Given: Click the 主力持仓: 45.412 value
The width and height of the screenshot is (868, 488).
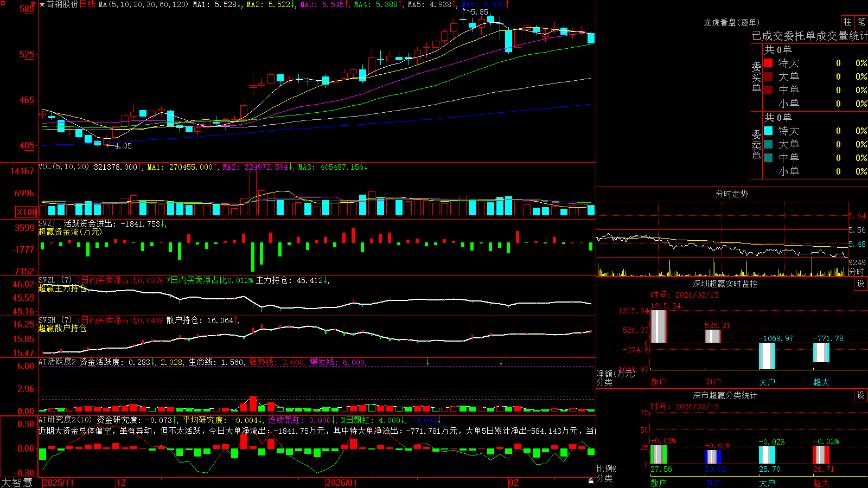Looking at the screenshot, I should point(290,280).
